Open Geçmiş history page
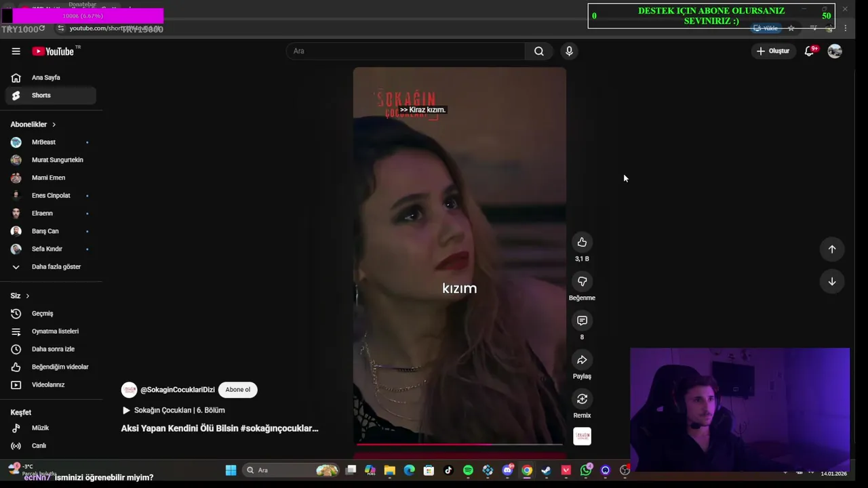Viewport: 868px width, 488px height. [x=51, y=314]
